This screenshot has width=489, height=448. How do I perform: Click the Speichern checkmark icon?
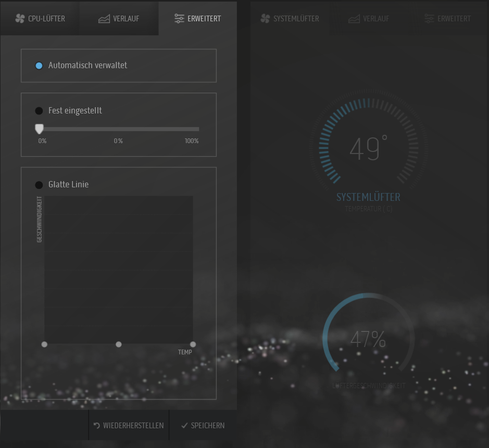coord(184,426)
